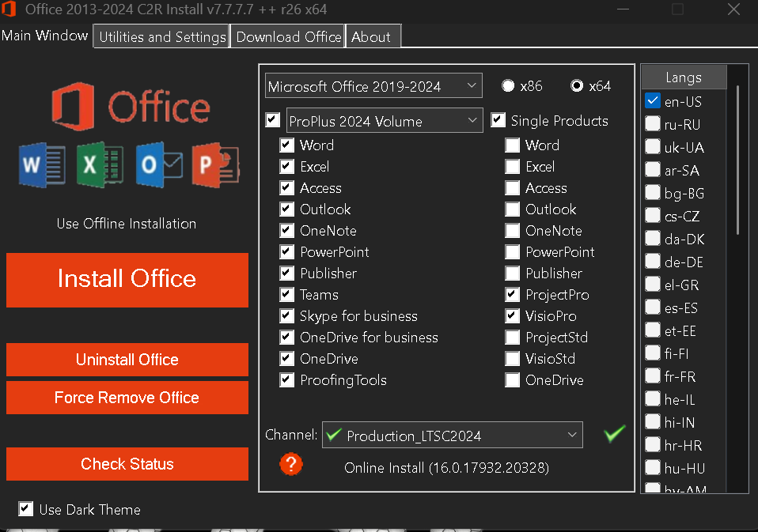Open the ProPlus 2024 Volume edition dropdown
The width and height of the screenshot is (758, 532).
(x=385, y=120)
